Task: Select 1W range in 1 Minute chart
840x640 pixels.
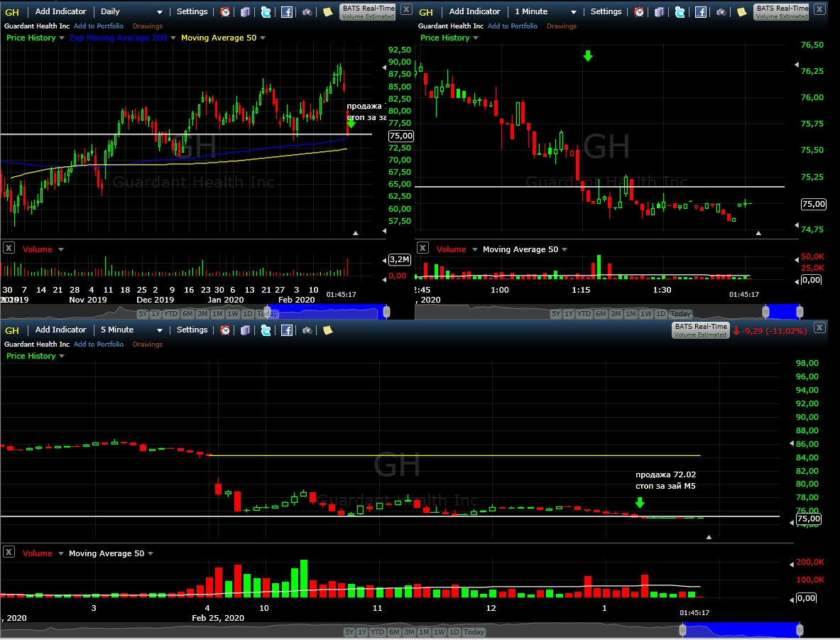Action: point(646,313)
